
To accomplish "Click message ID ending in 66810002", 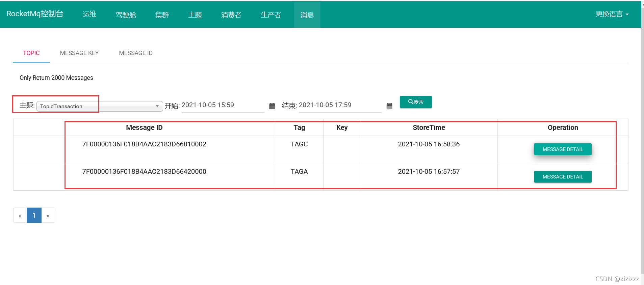I will tap(144, 144).
